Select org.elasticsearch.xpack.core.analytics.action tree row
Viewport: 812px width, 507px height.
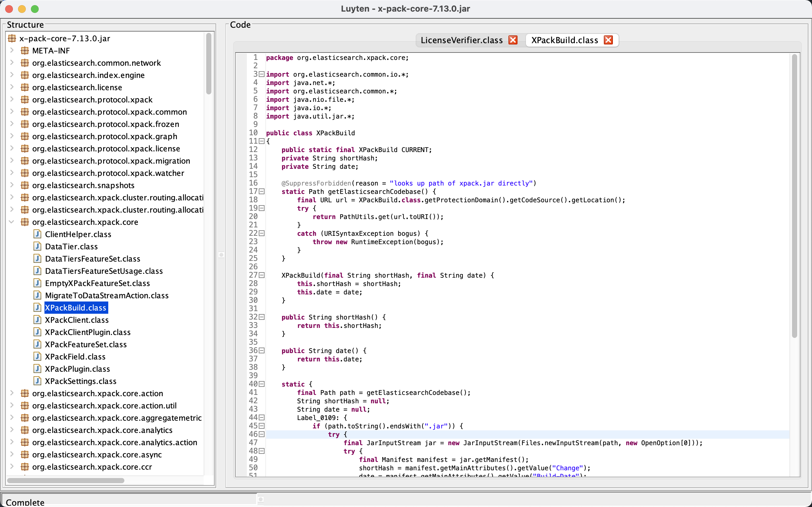(x=115, y=442)
